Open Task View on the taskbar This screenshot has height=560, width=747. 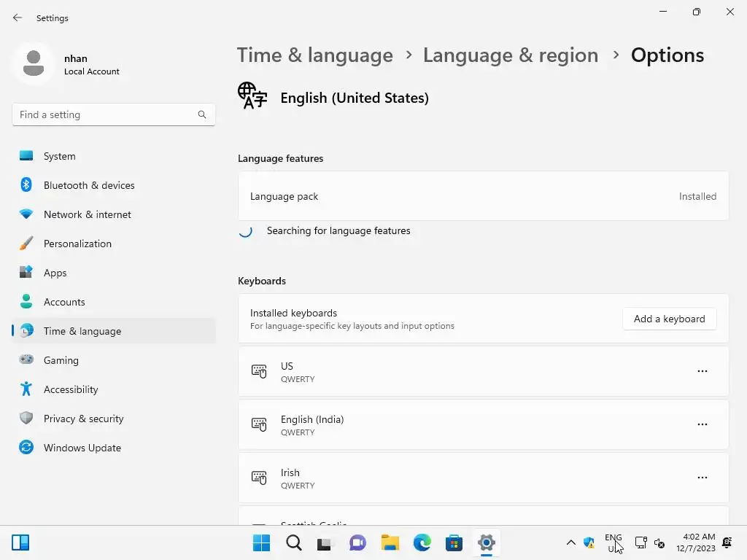point(325,542)
